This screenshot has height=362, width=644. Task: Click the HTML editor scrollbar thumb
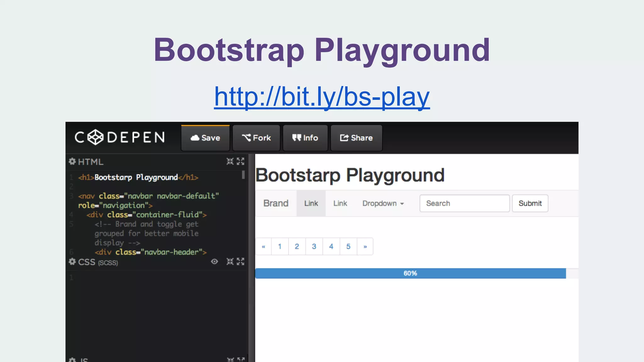click(x=243, y=175)
